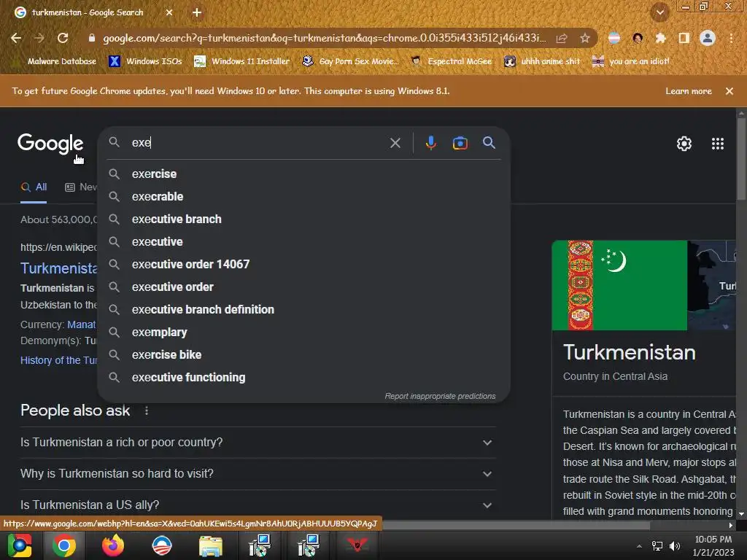This screenshot has height=560, width=747.
Task: Click the share page icon in address bar
Action: point(562,38)
